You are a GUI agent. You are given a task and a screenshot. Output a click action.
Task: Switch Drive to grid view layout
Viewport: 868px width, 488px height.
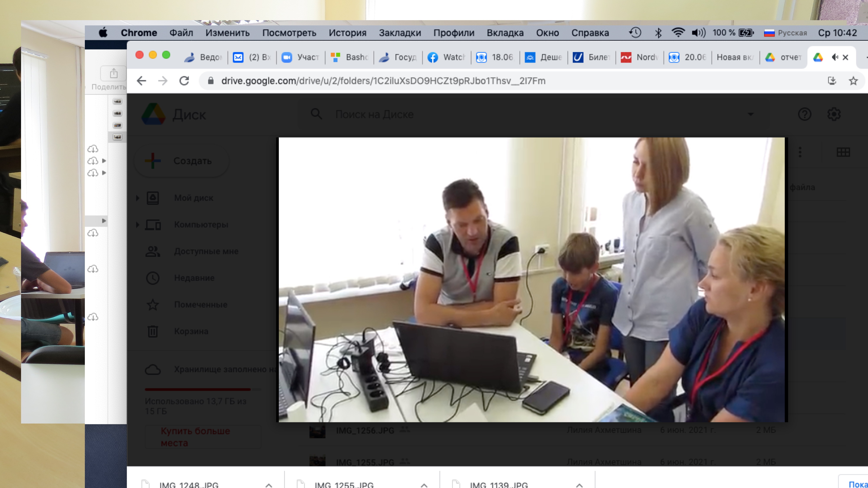[843, 152]
